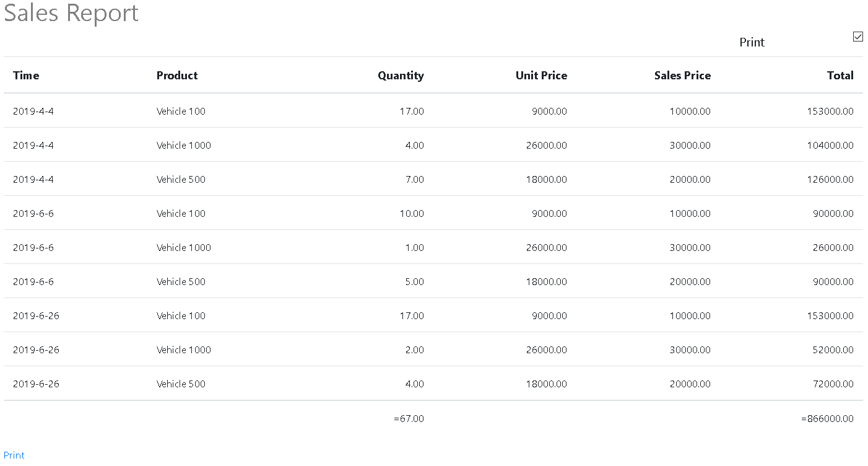This screenshot has height=466, width=868.
Task: Click the 72000.00 total cell
Action: pyautogui.click(x=833, y=384)
